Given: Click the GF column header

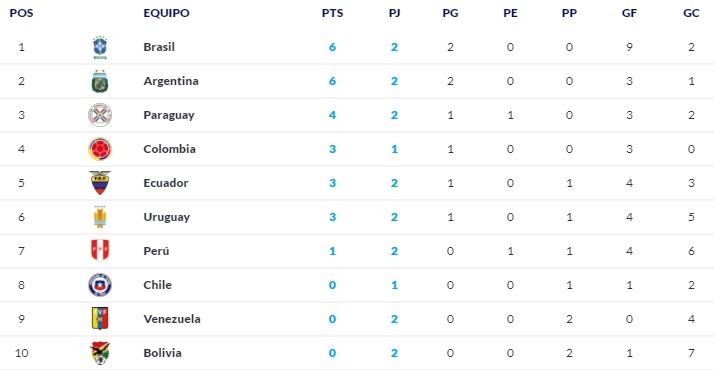Looking at the screenshot, I should (x=629, y=13).
